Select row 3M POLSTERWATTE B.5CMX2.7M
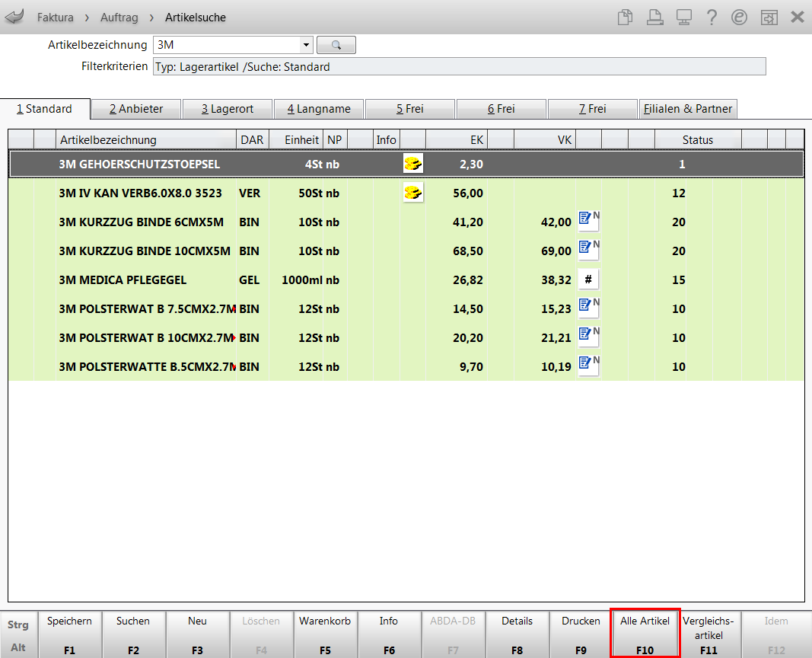The image size is (812, 658). pos(406,367)
